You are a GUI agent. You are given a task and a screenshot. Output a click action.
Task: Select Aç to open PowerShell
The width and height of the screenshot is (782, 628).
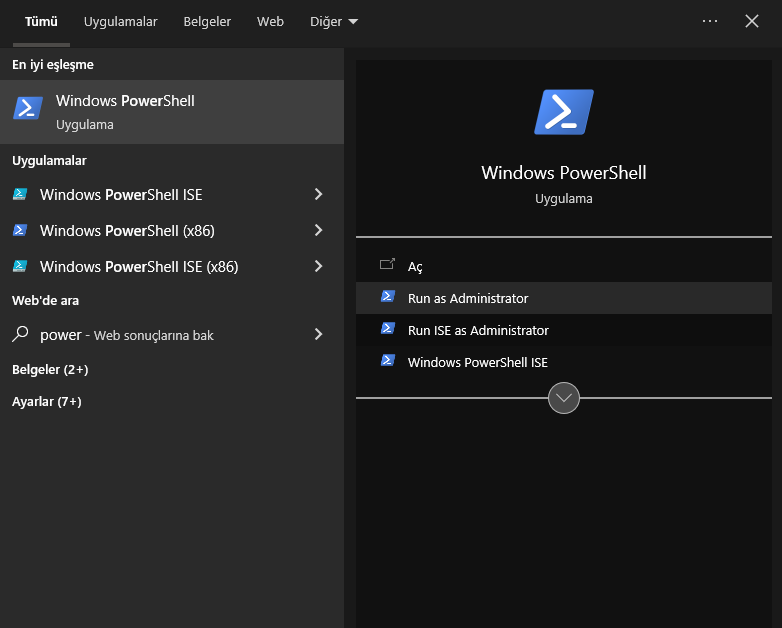pyautogui.click(x=564, y=266)
